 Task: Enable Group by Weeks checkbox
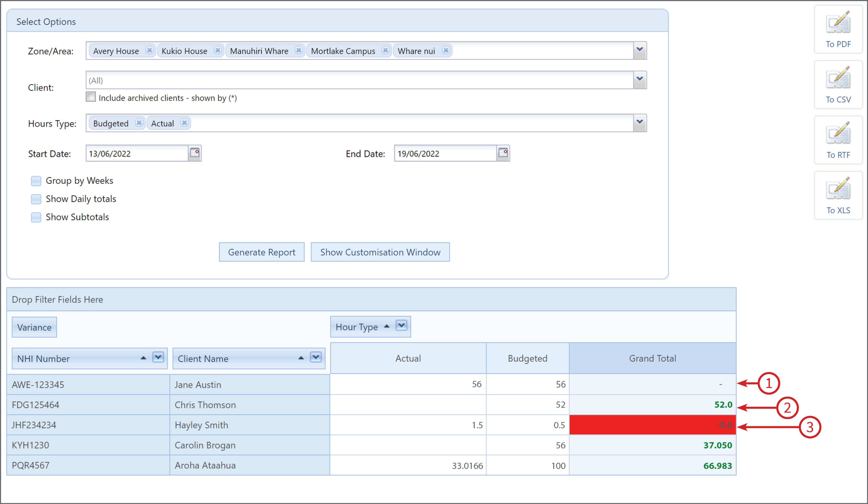pos(36,181)
